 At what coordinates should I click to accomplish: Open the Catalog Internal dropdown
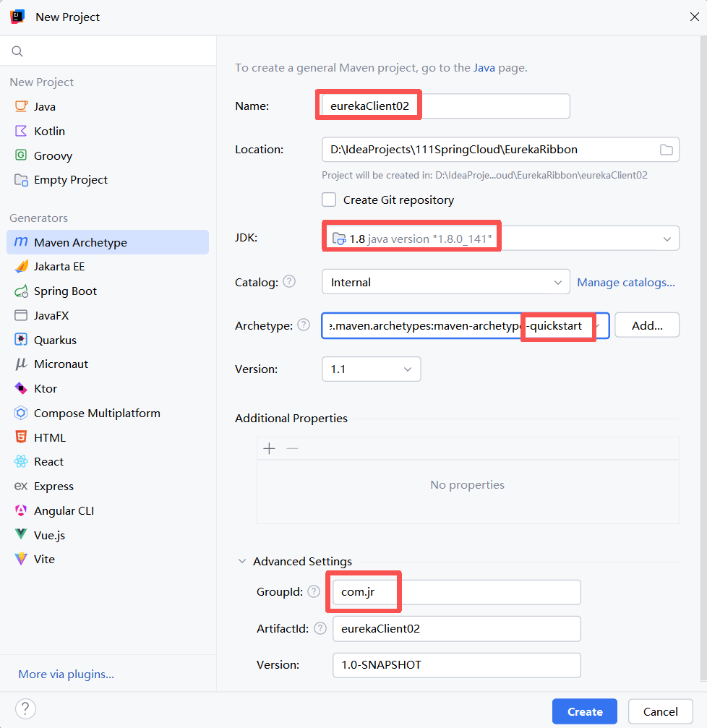[445, 282]
